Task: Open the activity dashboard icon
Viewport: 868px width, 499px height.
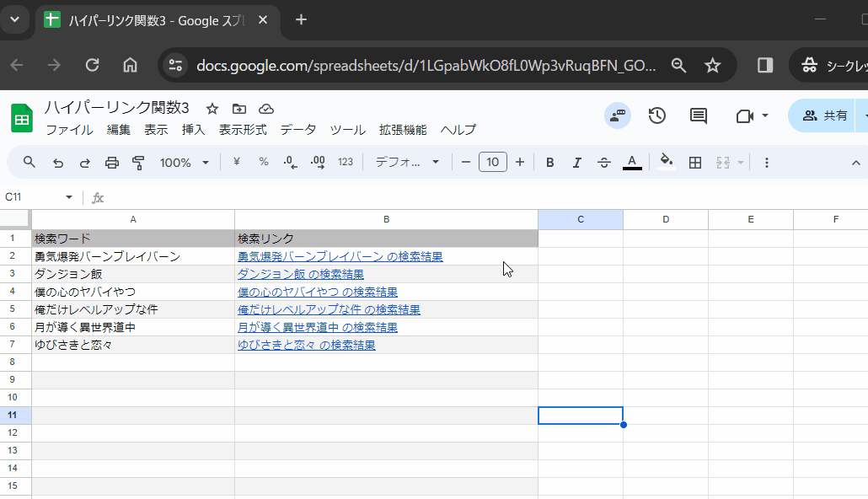Action: coord(617,115)
